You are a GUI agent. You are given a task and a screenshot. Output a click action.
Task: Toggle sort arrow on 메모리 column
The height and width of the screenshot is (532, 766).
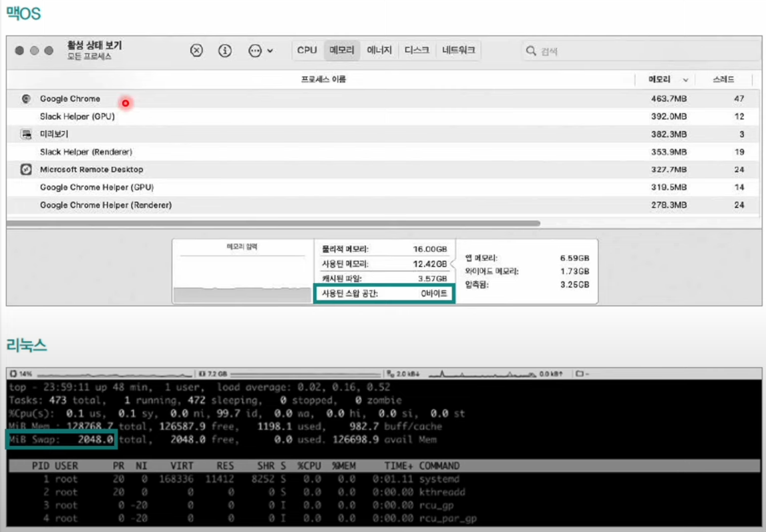pyautogui.click(x=685, y=79)
